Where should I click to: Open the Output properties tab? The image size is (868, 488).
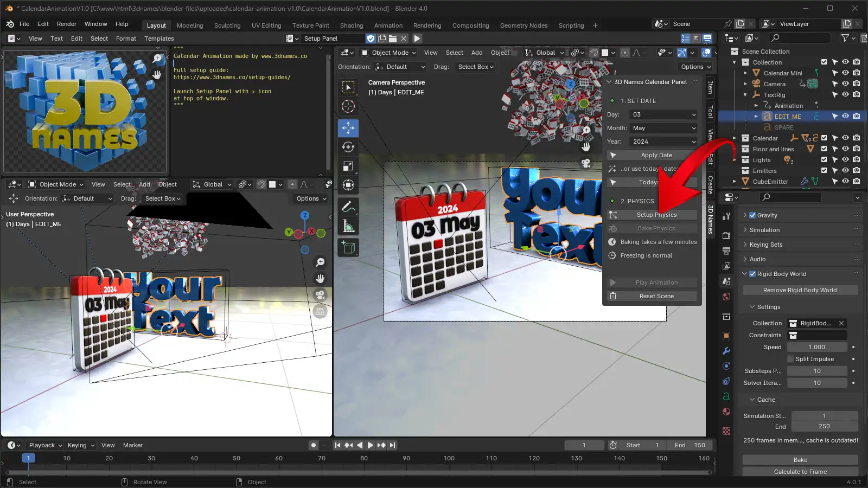(x=726, y=251)
